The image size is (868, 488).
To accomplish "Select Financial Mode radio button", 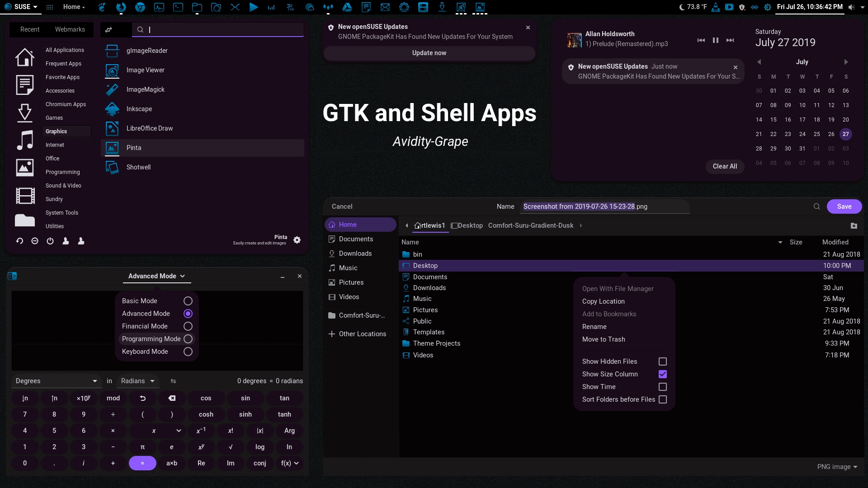I will click(x=188, y=326).
